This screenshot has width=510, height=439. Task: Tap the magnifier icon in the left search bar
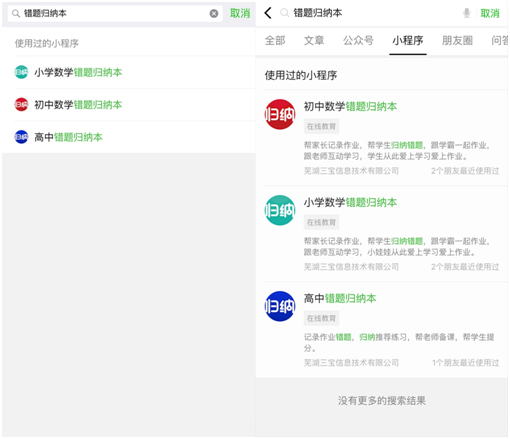[x=16, y=13]
